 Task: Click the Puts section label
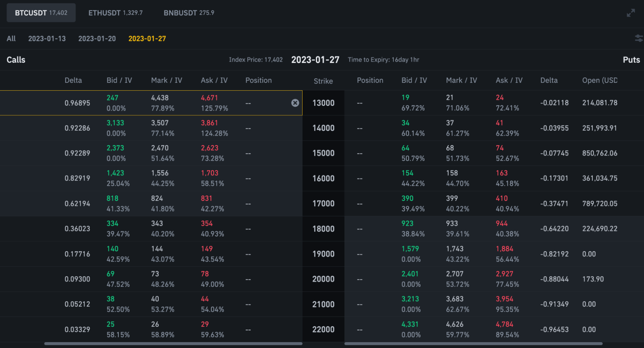(631, 60)
